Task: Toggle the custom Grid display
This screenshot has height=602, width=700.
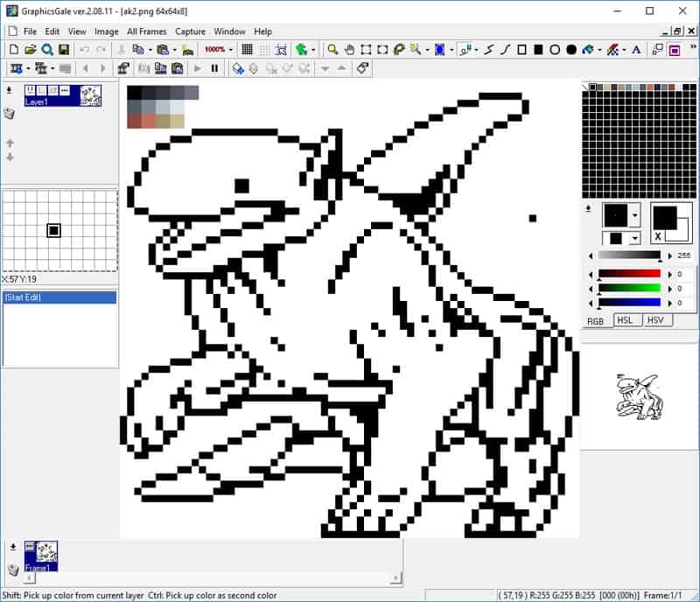Action: coord(264,50)
